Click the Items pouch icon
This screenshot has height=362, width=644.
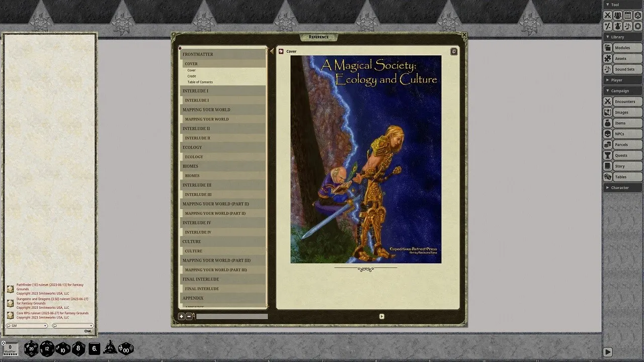pyautogui.click(x=608, y=123)
